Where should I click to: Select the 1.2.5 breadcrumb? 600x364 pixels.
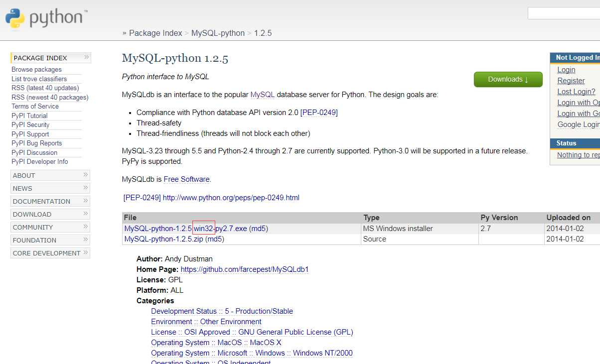click(x=263, y=33)
